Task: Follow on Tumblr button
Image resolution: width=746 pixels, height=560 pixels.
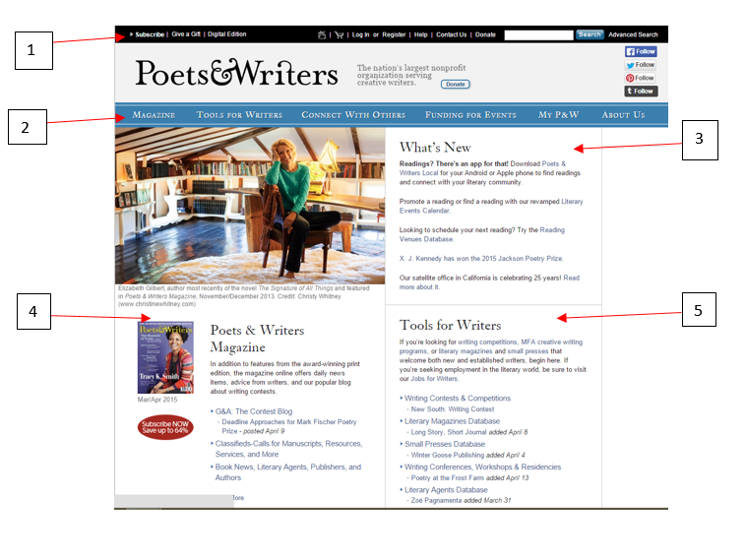Action: 641,91
